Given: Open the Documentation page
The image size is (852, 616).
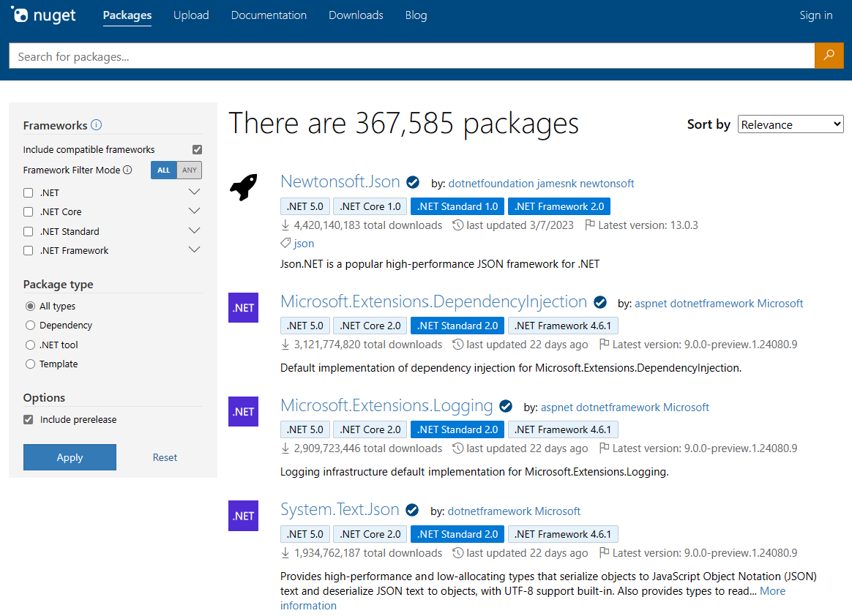Looking at the screenshot, I should point(269,15).
